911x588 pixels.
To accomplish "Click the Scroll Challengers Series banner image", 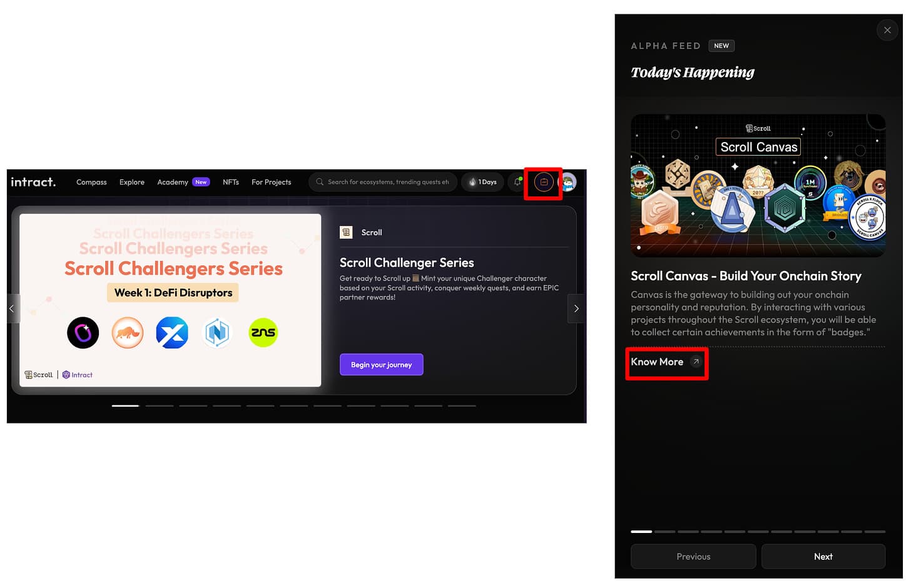I will 170,300.
